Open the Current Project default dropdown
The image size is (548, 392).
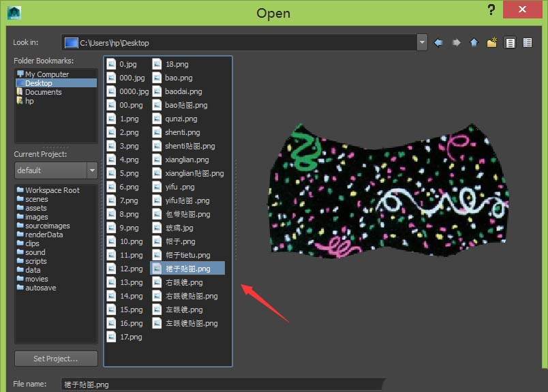point(92,170)
